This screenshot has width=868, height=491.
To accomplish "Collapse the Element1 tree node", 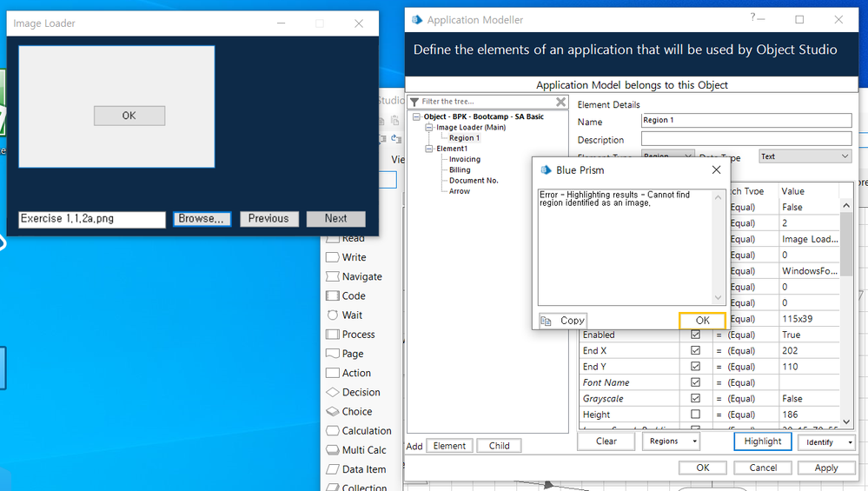I will 428,149.
